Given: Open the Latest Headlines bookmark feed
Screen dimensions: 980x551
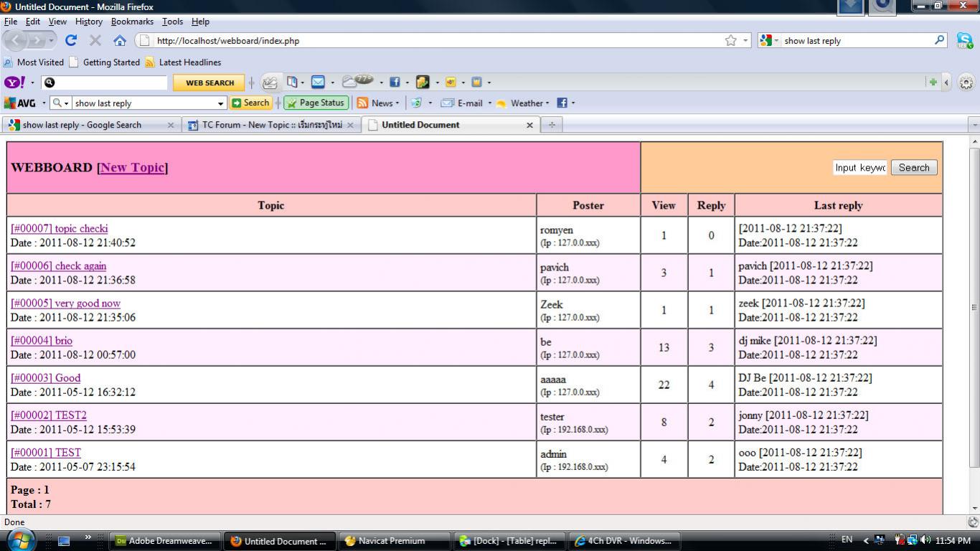Looking at the screenshot, I should 183,62.
